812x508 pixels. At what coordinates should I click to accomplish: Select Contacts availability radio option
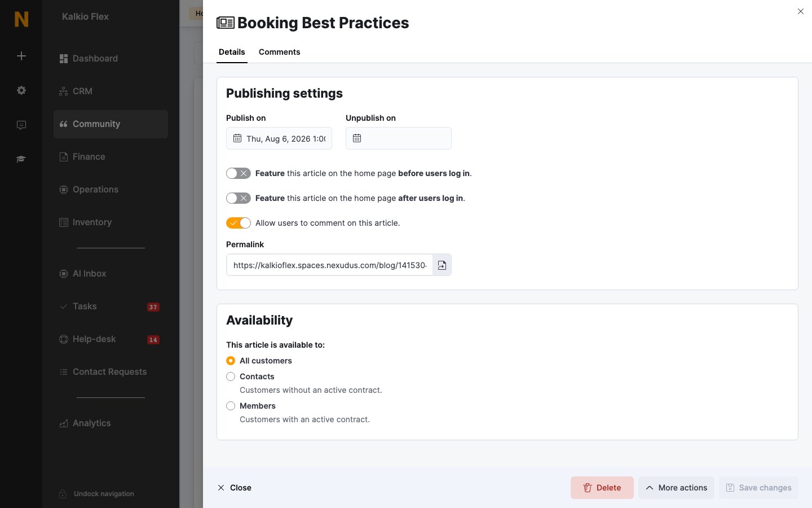pos(231,376)
